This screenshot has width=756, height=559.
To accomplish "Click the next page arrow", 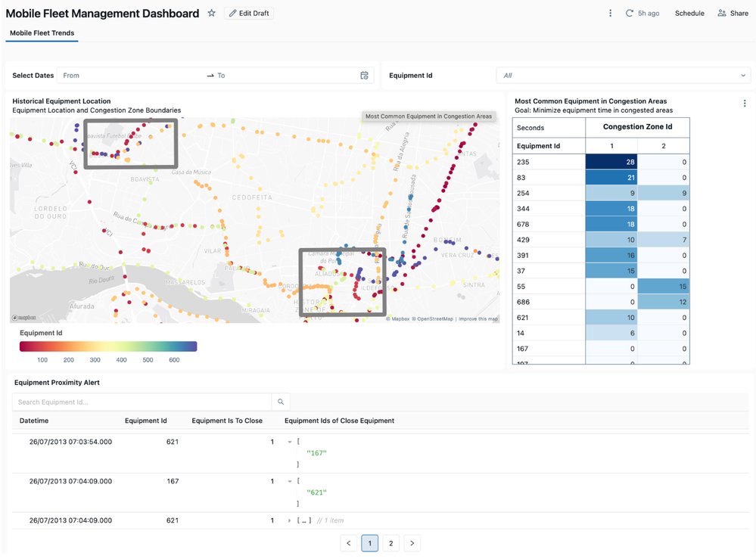I will pos(412,543).
